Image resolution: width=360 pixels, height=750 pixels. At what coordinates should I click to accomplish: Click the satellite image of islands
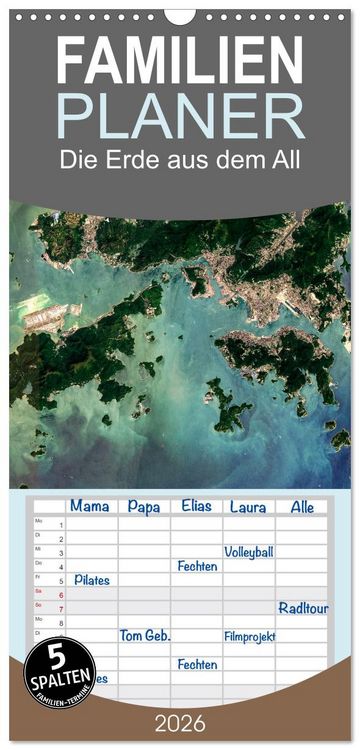[180, 345]
